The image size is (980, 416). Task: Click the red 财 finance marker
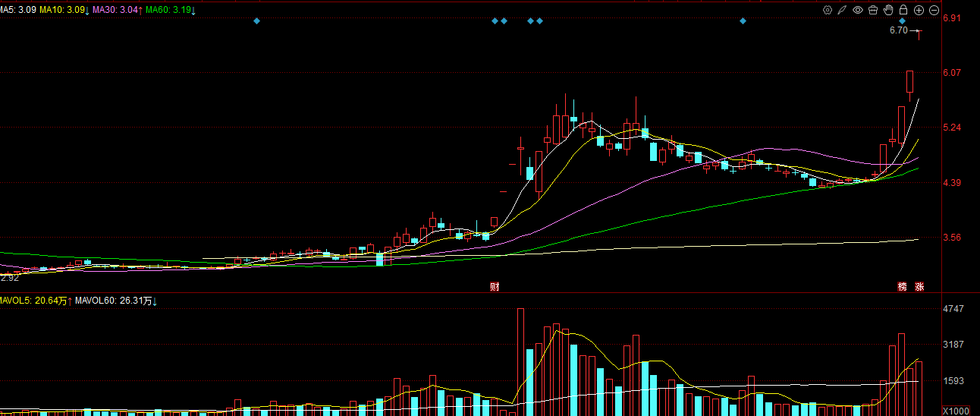tap(494, 287)
